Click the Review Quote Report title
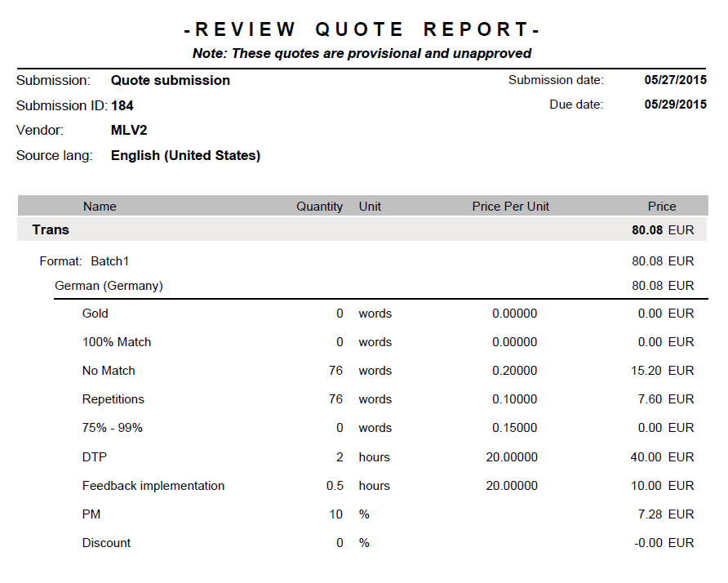This screenshot has width=728, height=583. coord(362,30)
